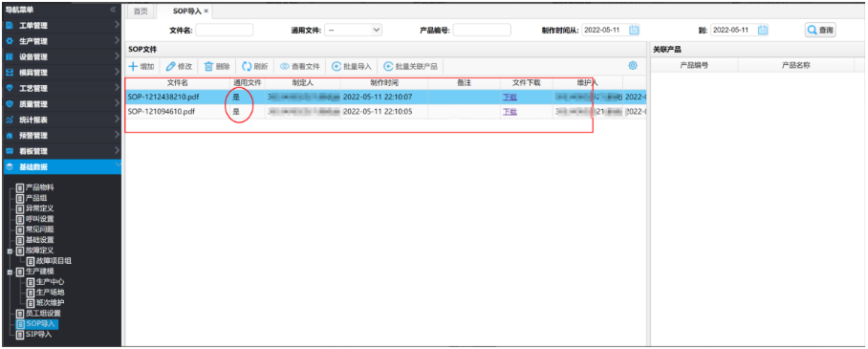Switch to the 首页 tab
The height and width of the screenshot is (349, 868).
[x=141, y=11]
